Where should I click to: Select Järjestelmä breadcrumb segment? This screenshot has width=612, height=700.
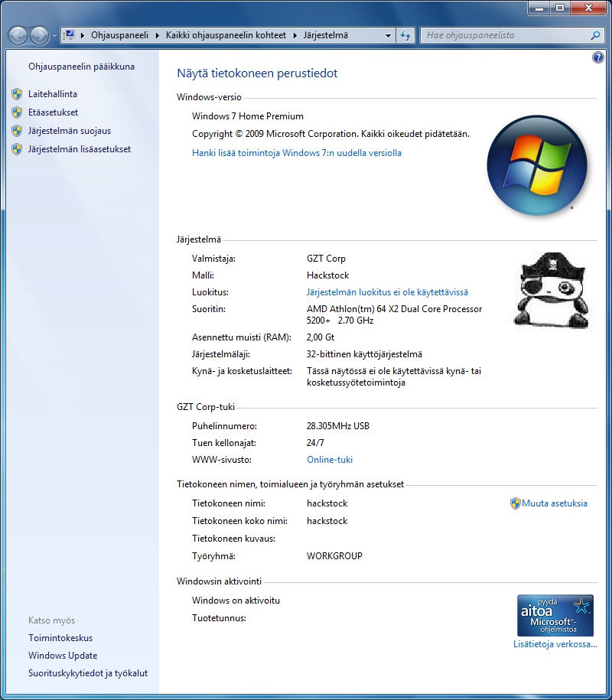(x=325, y=35)
